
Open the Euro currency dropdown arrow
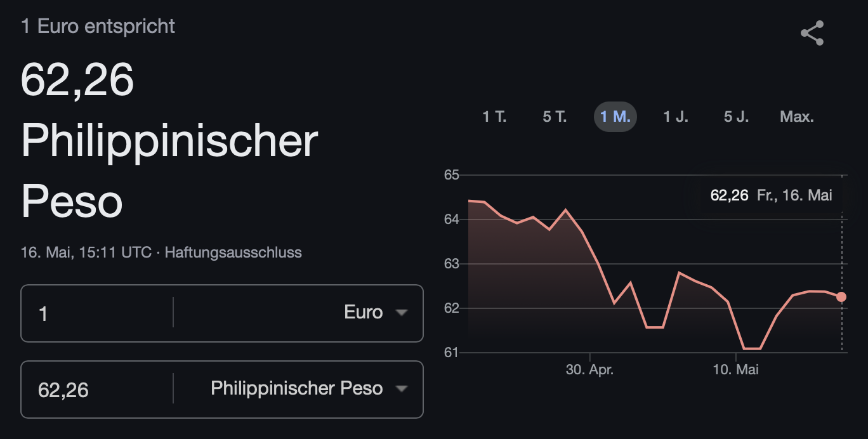pyautogui.click(x=401, y=313)
